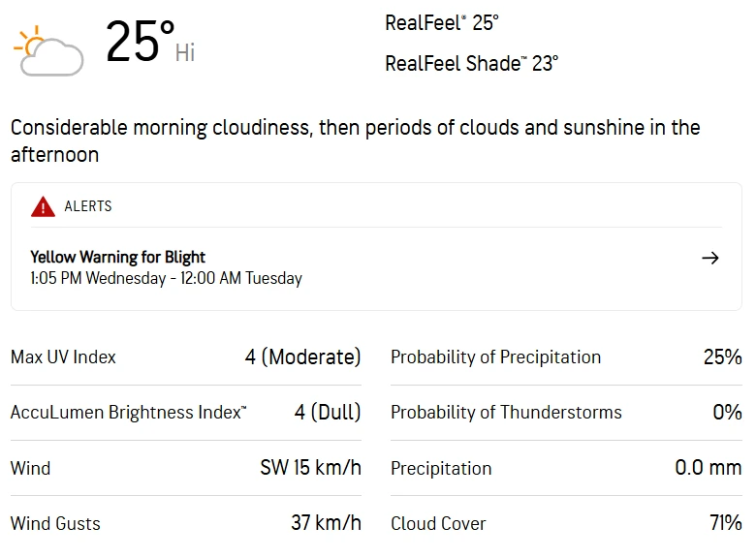The height and width of the screenshot is (558, 756).
Task: Click the morning cloudiness forecast description
Action: click(355, 140)
